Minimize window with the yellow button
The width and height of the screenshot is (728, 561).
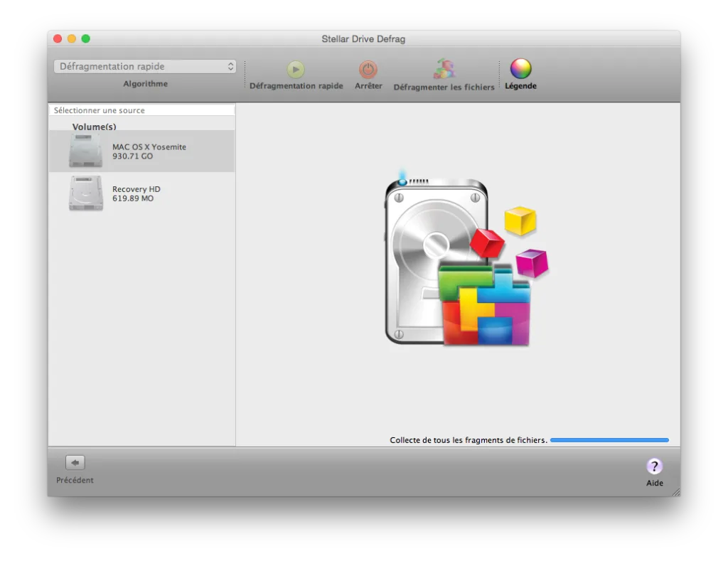coord(72,38)
